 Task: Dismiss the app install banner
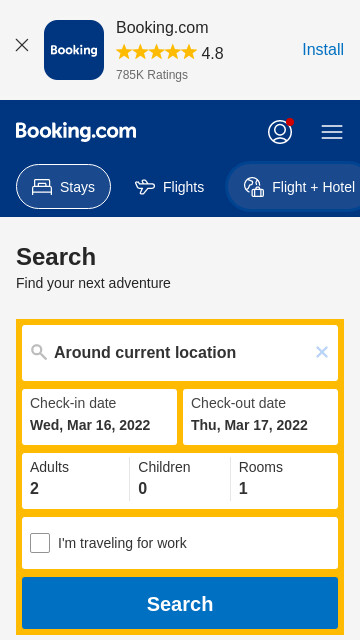[x=22, y=45]
